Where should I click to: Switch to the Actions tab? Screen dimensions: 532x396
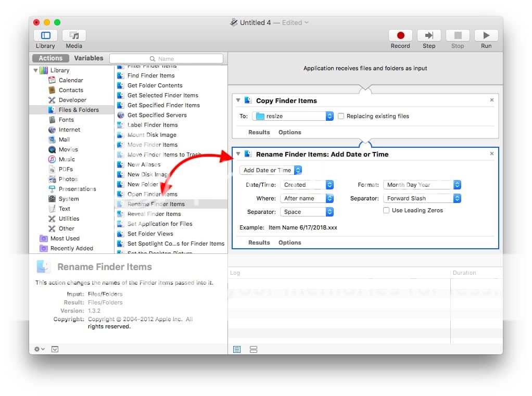click(50, 58)
